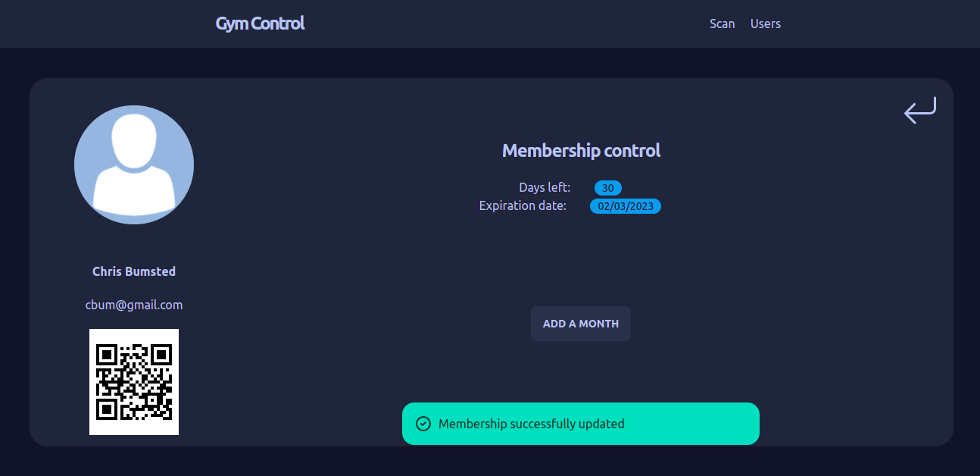The image size is (980, 476).
Task: Click the Membership successfully updated notification
Action: click(x=581, y=424)
